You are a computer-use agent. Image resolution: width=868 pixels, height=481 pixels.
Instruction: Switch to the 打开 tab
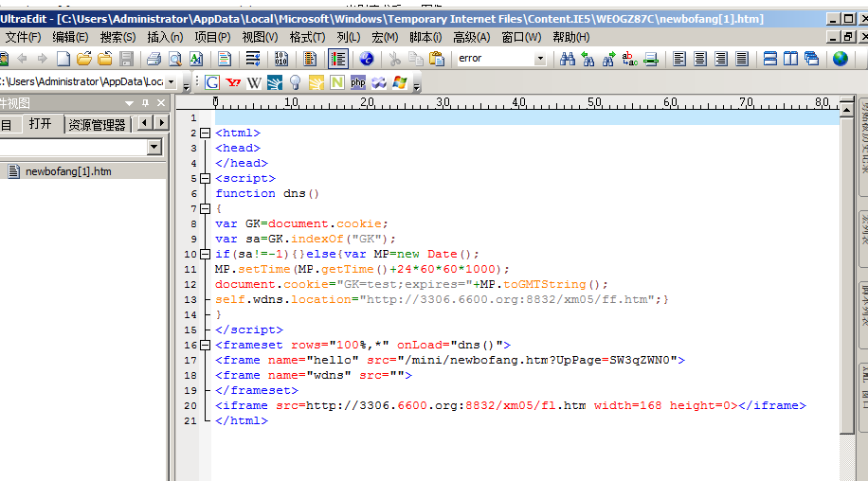pos(40,124)
